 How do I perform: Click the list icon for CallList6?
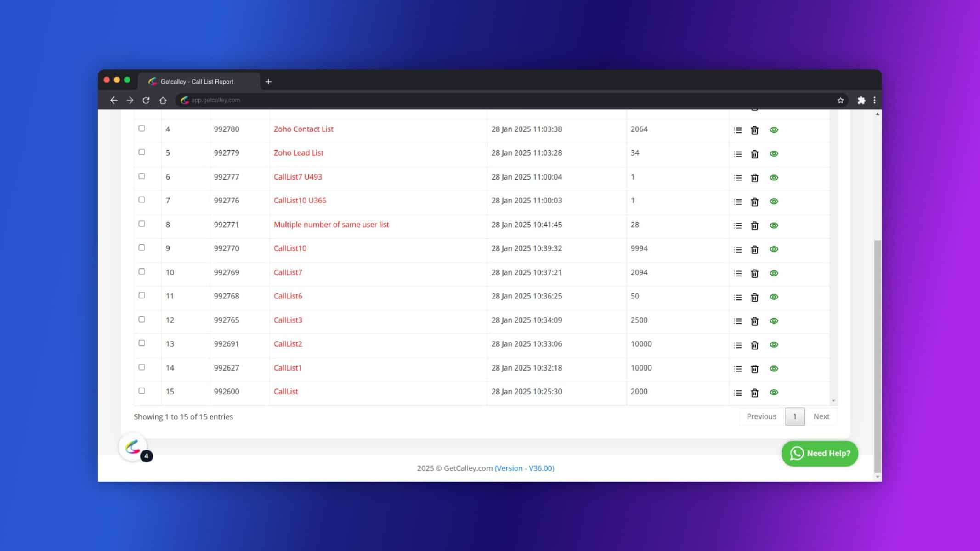[x=738, y=297]
